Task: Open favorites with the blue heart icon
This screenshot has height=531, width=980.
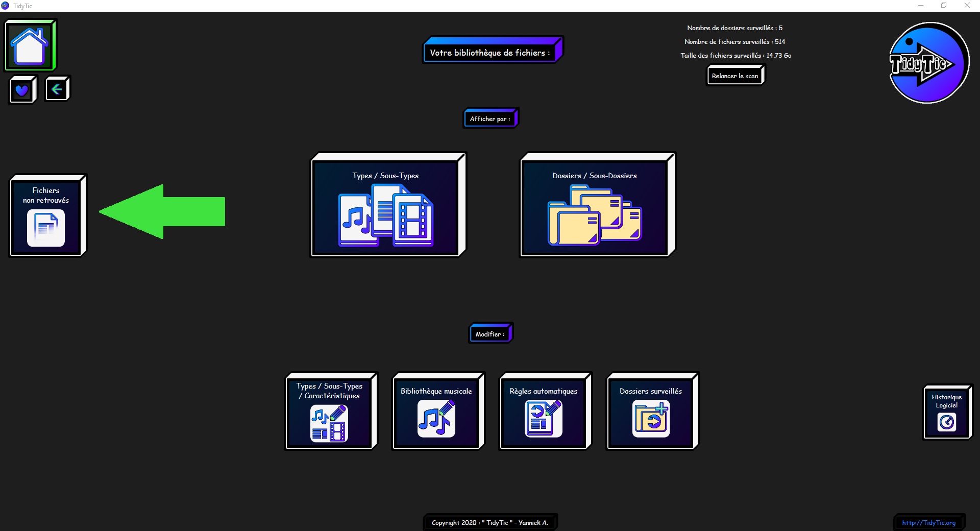Action: point(22,90)
